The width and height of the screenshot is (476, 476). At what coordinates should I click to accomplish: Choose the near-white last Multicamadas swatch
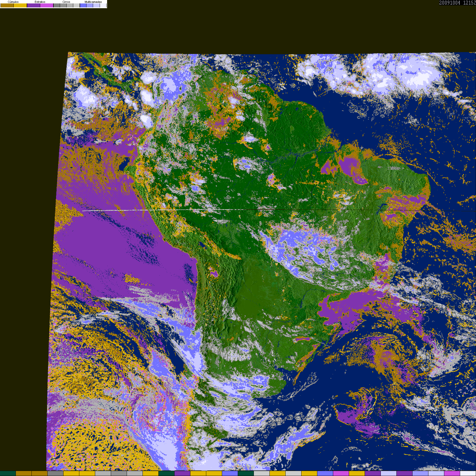click(x=103, y=5)
